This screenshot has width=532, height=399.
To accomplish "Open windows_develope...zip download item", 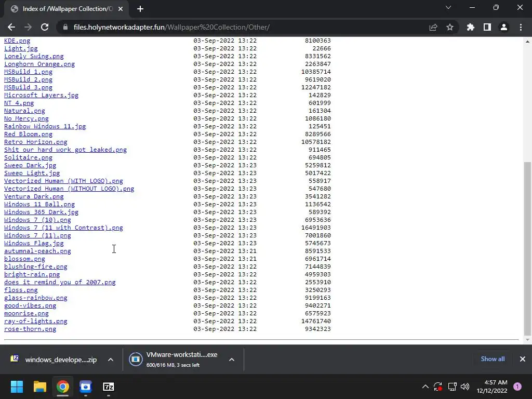I will (54, 360).
